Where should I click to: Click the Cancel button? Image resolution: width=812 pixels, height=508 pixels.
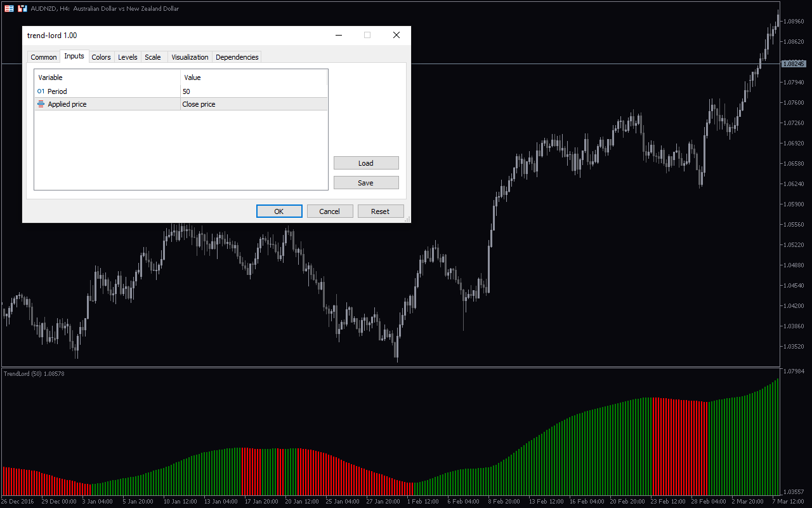coord(330,211)
